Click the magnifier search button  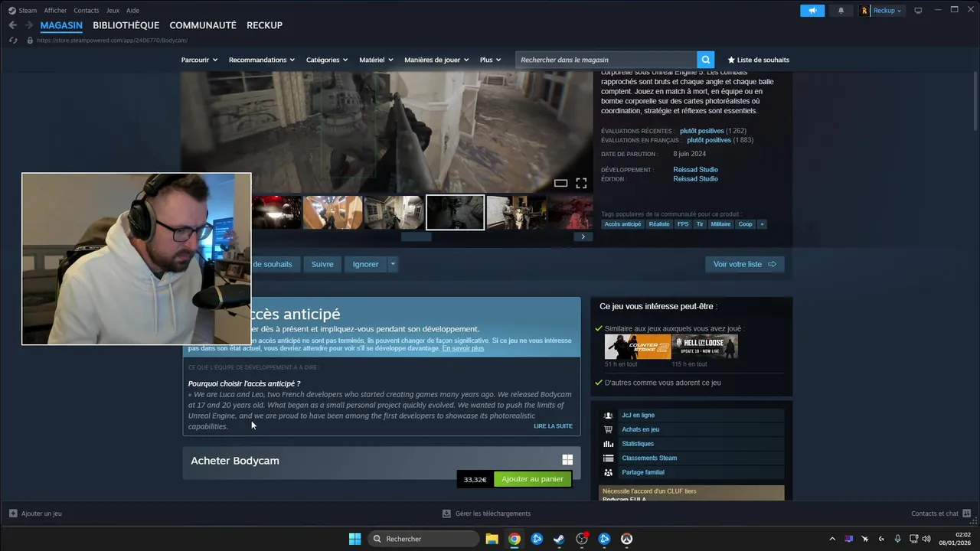[x=706, y=60]
